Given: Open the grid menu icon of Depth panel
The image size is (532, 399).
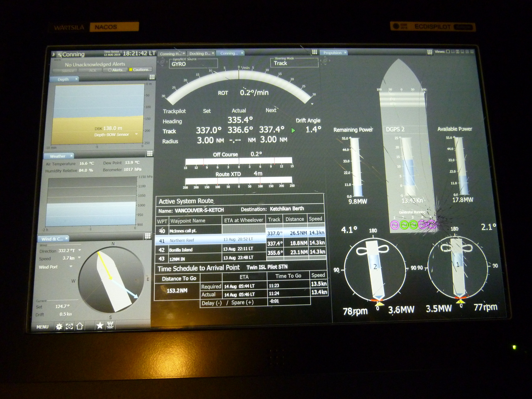Looking at the screenshot, I should point(152,77).
